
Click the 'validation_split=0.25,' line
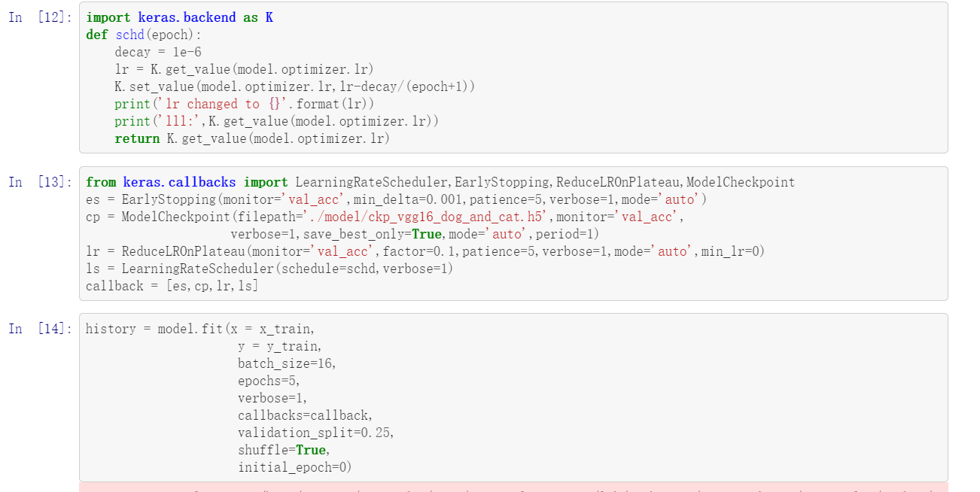316,433
